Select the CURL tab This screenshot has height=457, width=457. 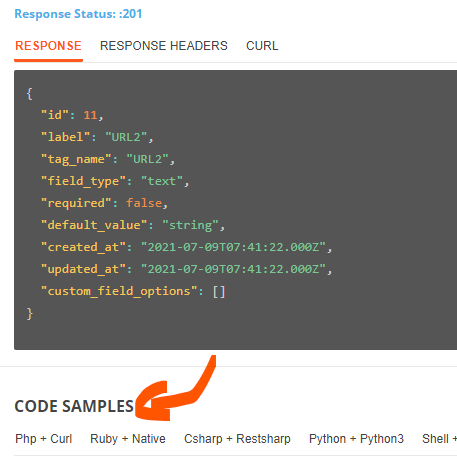[262, 46]
